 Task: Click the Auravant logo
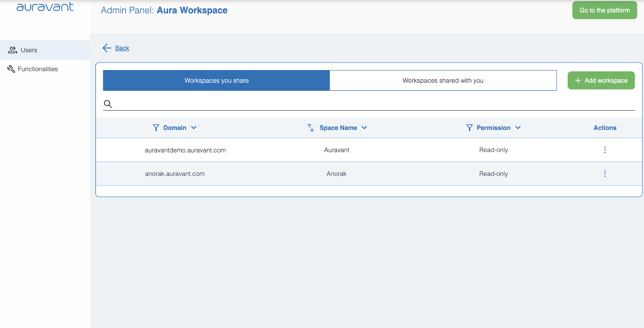45,7
